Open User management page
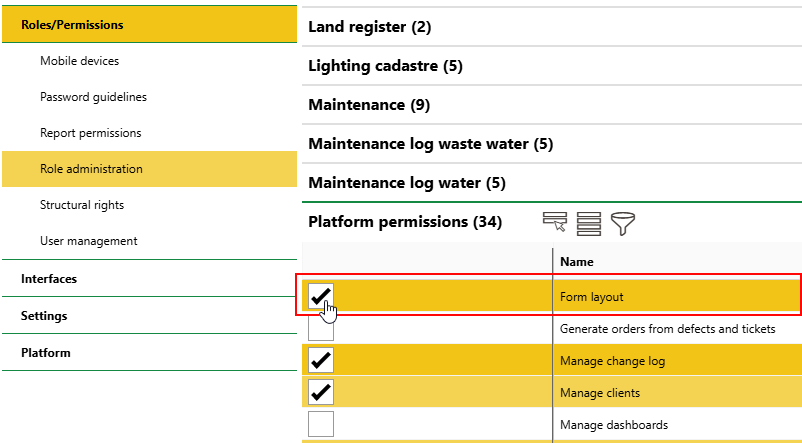 (x=88, y=241)
